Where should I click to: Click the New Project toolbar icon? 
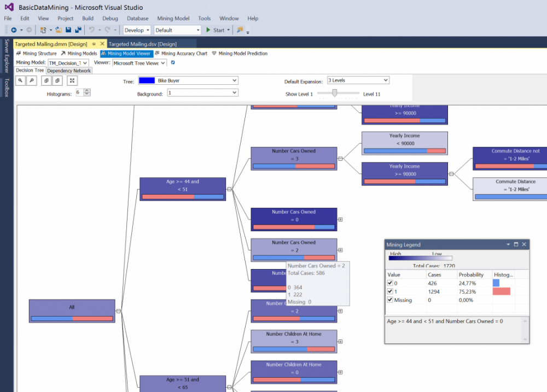pos(43,30)
